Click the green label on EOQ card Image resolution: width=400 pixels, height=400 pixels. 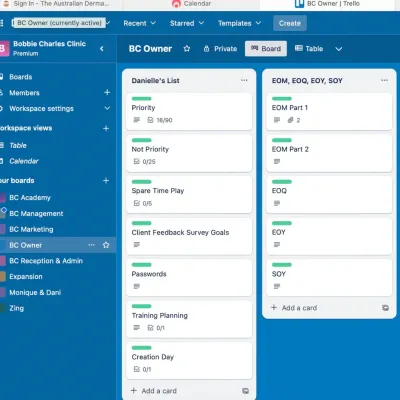[x=282, y=182]
